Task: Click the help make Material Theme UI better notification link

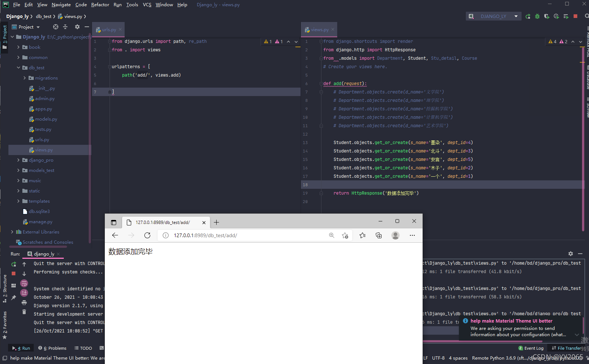Action: tap(511, 321)
